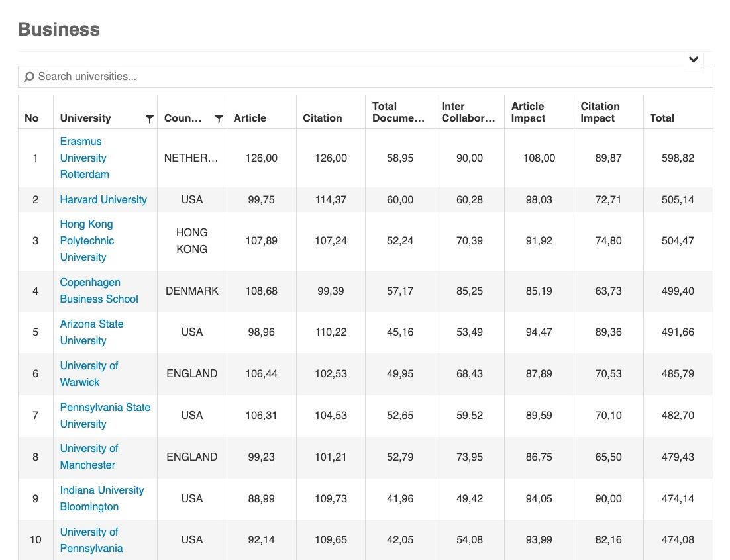
Task: Sort by the No column header
Action: click(x=32, y=118)
